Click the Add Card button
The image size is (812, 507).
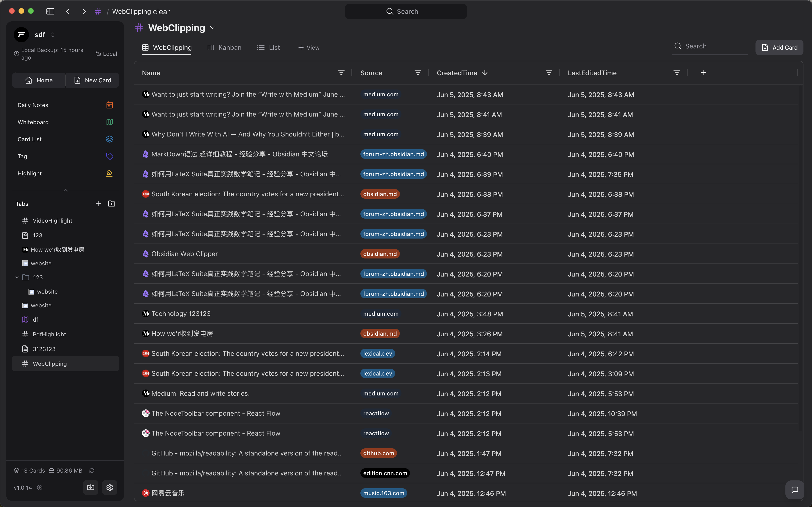coord(779,48)
